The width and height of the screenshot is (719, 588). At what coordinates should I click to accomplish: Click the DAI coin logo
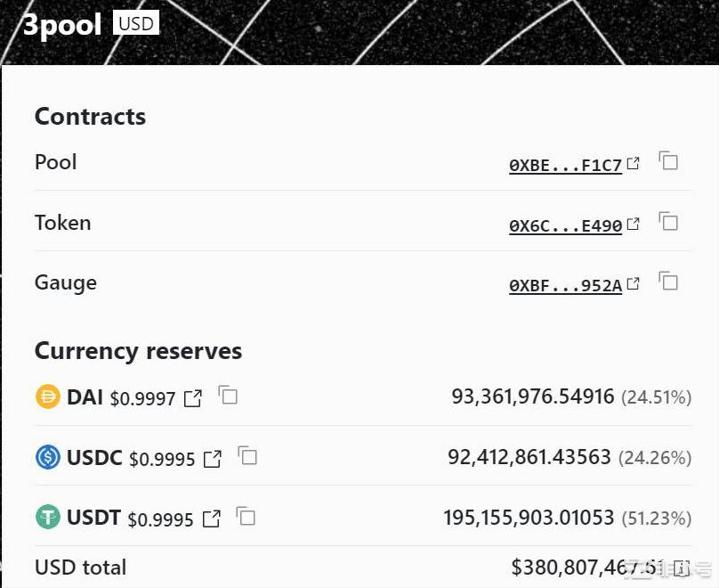point(48,397)
